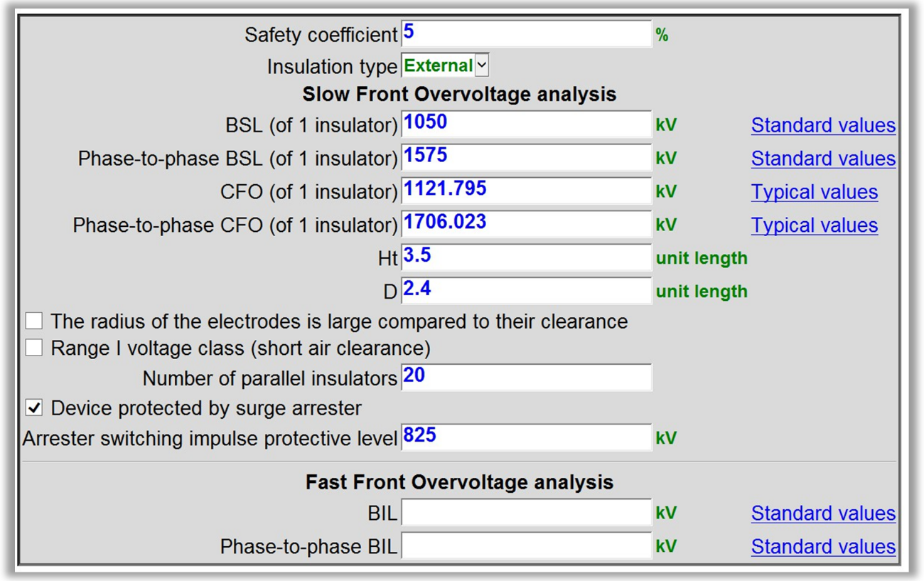The height and width of the screenshot is (581, 924).
Task: Focus the Phase-to-phase BSL input field
Action: click(x=526, y=158)
